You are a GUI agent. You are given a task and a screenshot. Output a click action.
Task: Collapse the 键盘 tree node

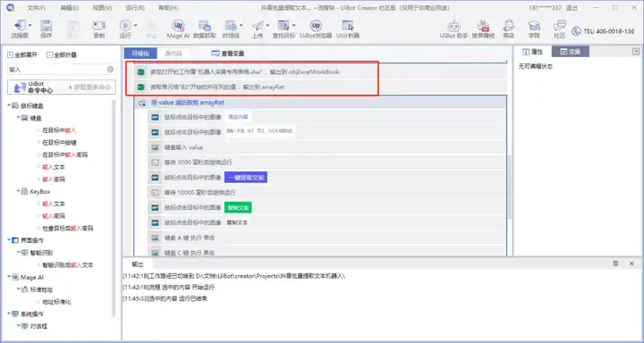pos(18,118)
